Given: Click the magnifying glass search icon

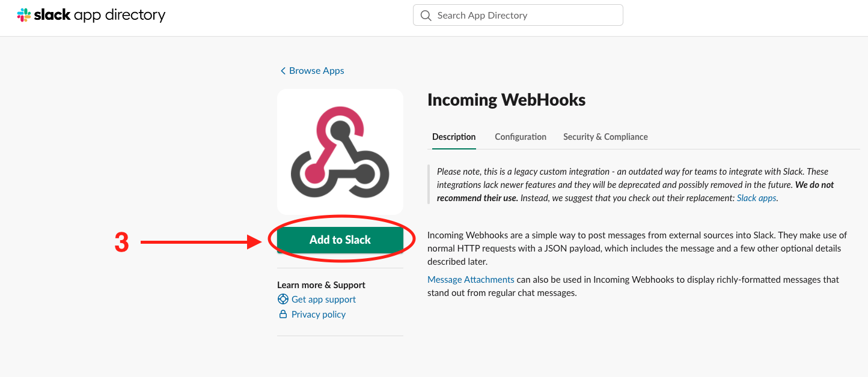Looking at the screenshot, I should [426, 16].
